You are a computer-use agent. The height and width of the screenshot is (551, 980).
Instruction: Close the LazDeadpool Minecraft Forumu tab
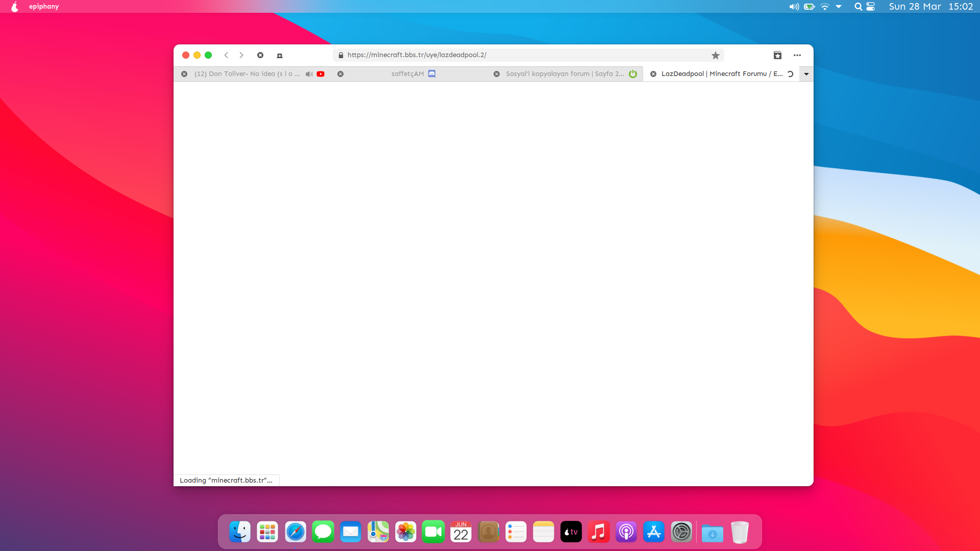[653, 74]
